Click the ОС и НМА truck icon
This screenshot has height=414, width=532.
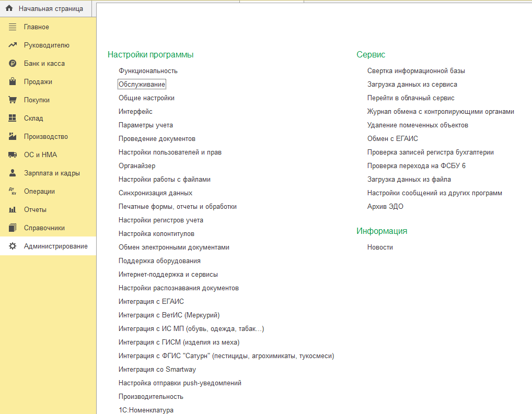pyautogui.click(x=13, y=155)
